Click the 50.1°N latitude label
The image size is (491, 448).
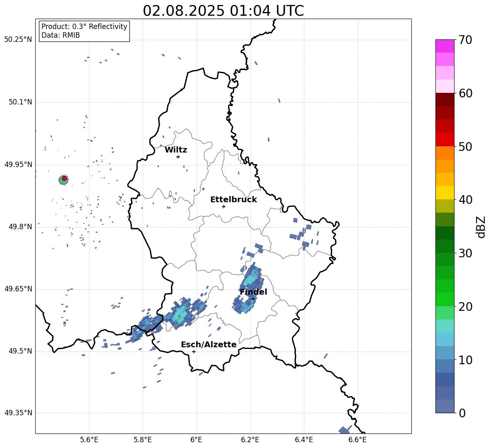click(x=20, y=102)
